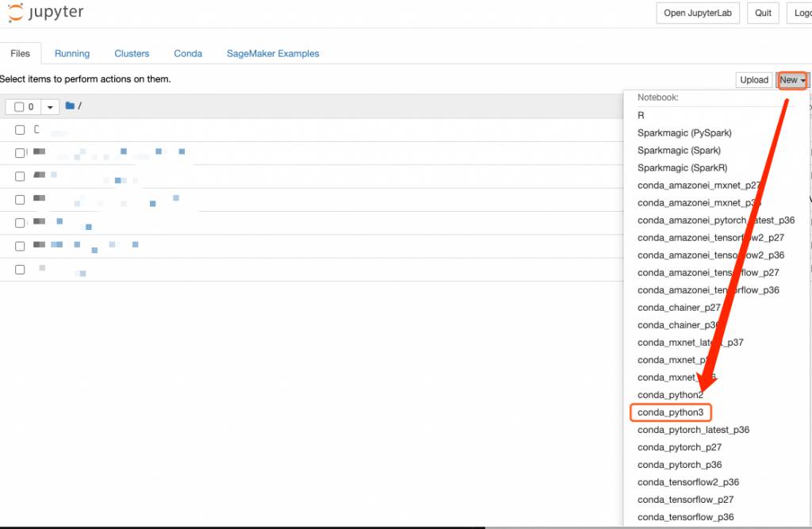Choose conda_tensorflow_p36 kernel

[x=685, y=517]
